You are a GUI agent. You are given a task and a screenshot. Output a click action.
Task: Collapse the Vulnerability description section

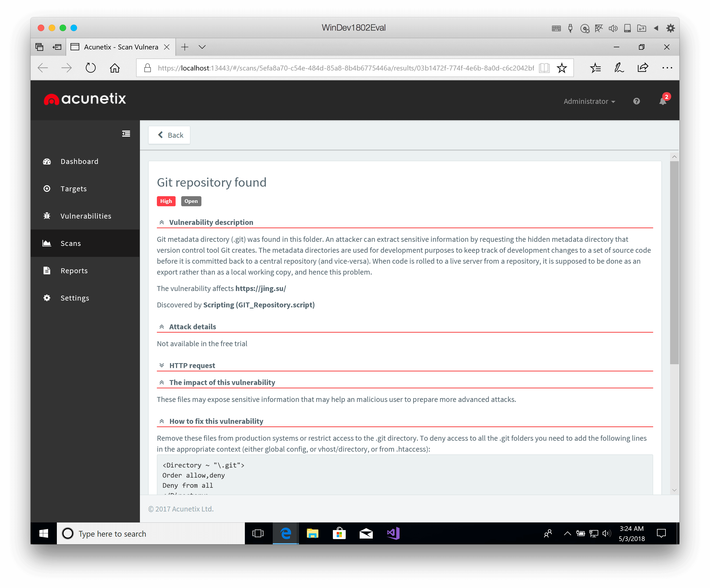[x=162, y=222]
